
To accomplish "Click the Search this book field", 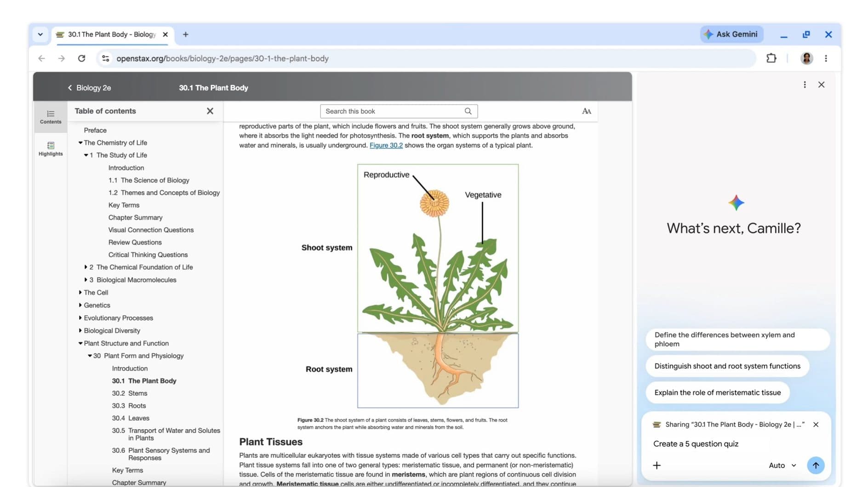I will 399,111.
